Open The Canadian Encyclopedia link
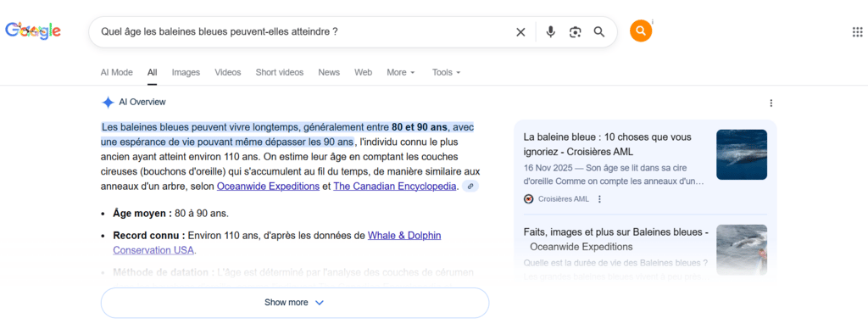 coord(395,187)
